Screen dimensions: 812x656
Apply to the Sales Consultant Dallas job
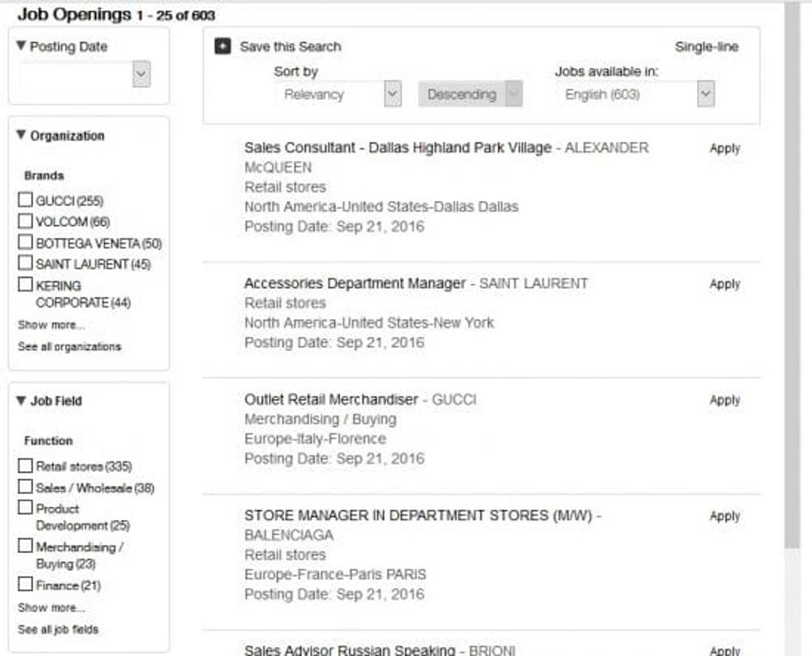coord(725,148)
